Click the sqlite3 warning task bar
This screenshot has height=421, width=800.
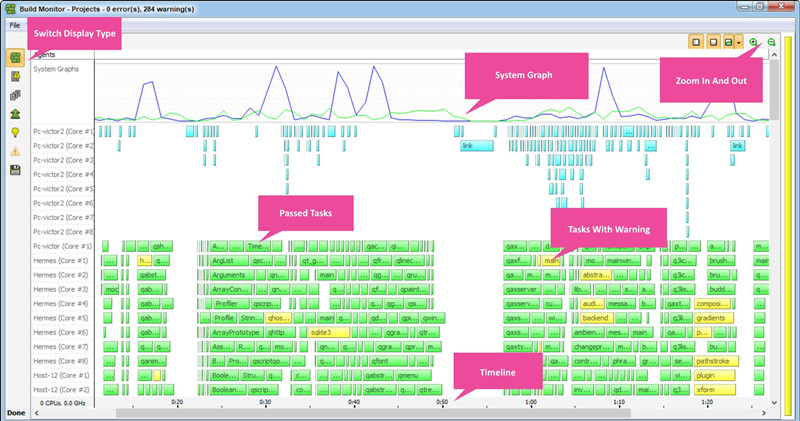pyautogui.click(x=328, y=332)
